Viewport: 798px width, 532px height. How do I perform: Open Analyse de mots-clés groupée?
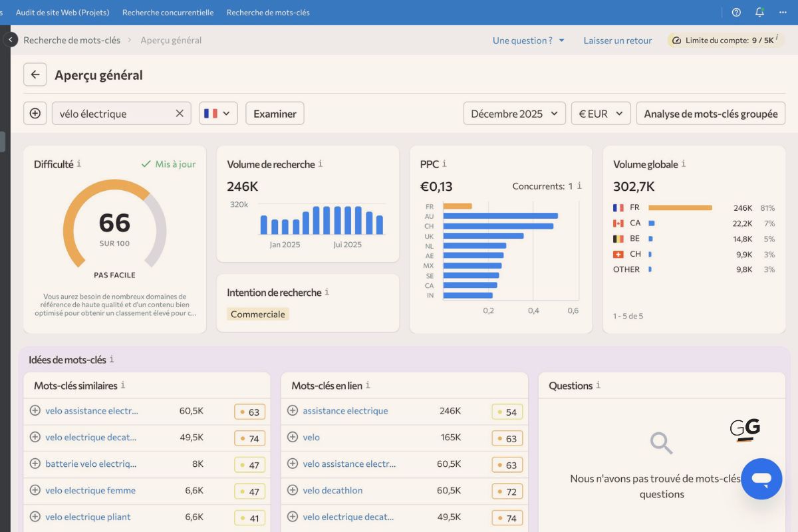click(710, 113)
